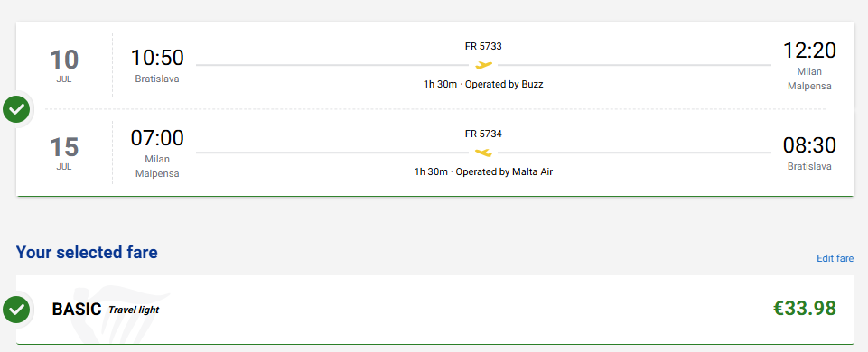Viewport: 868px width, 352px height.
Task: Click the Operated by Buzz text
Action: pos(504,85)
